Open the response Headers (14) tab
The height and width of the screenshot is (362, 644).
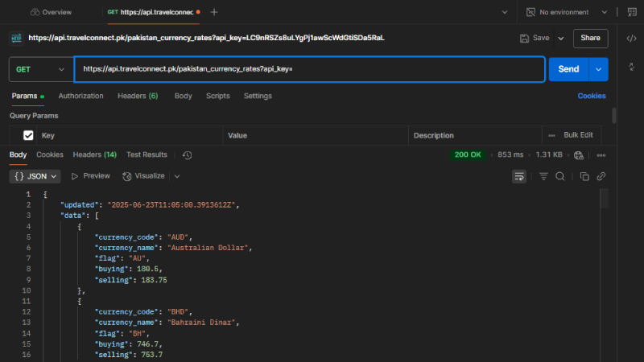point(94,154)
